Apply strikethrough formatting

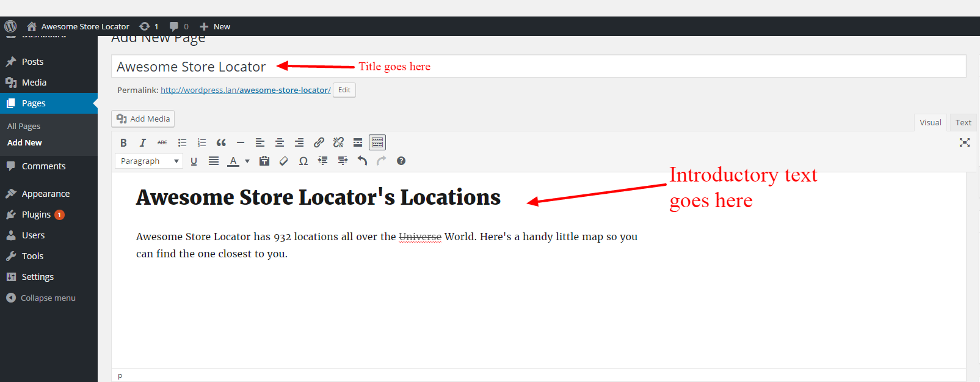tap(162, 142)
